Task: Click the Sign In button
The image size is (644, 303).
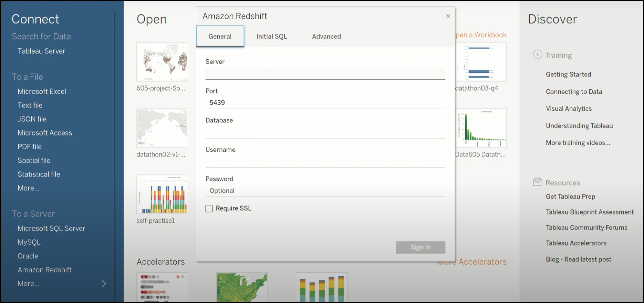Action: click(x=420, y=247)
